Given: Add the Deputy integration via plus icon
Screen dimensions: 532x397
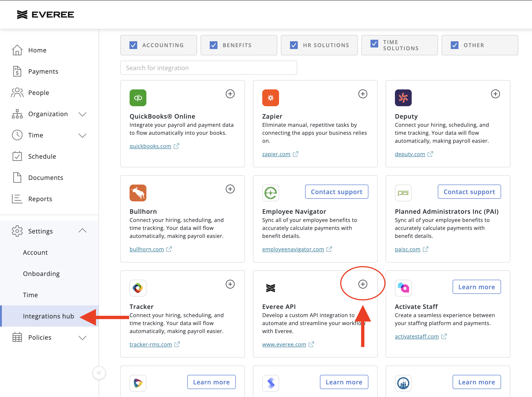Looking at the screenshot, I should coord(495,94).
